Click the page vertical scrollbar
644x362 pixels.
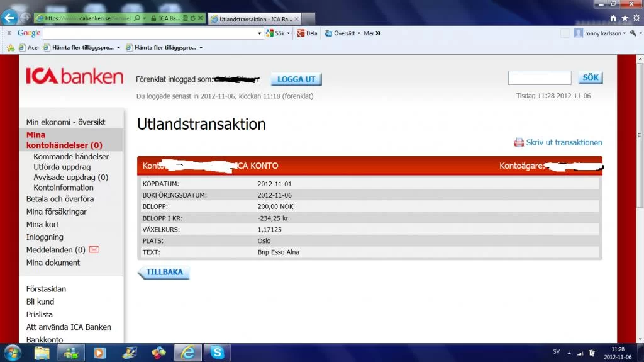[640, 189]
